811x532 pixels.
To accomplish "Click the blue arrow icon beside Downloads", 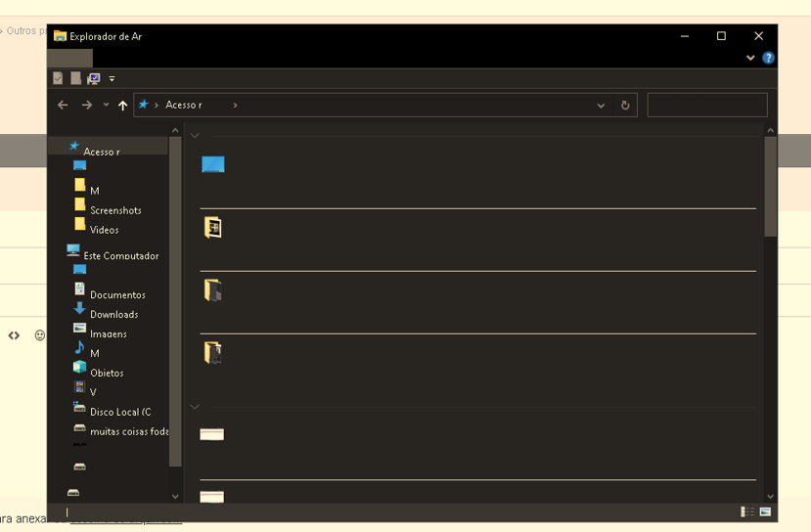I will click(x=79, y=308).
